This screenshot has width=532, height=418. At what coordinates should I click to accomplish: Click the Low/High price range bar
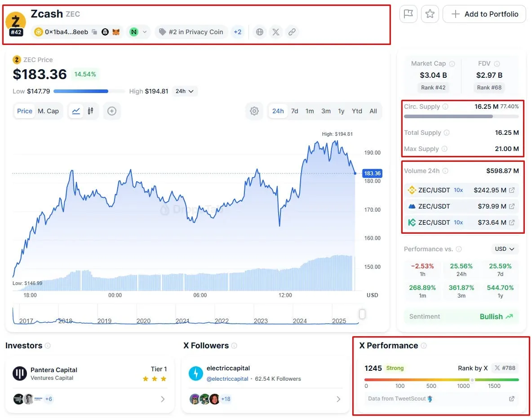pos(89,91)
